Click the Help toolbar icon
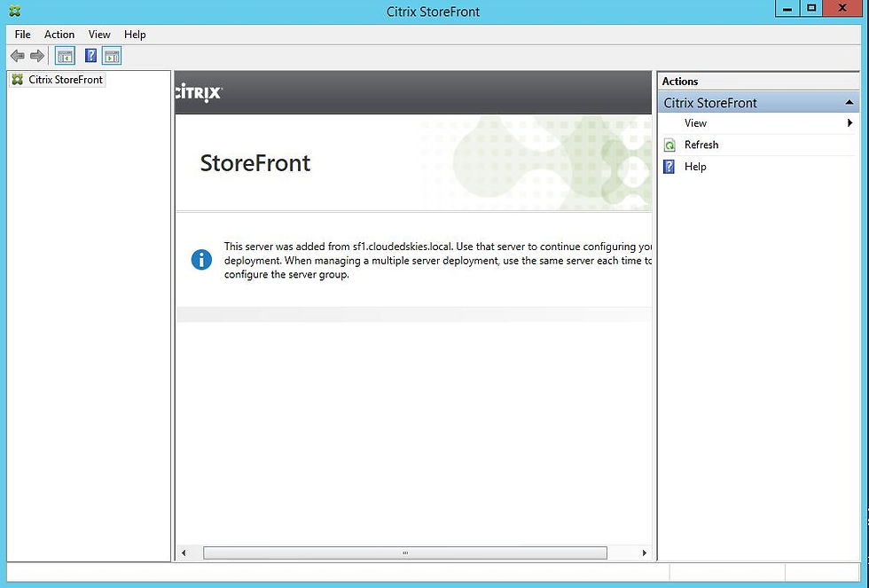 (90, 55)
